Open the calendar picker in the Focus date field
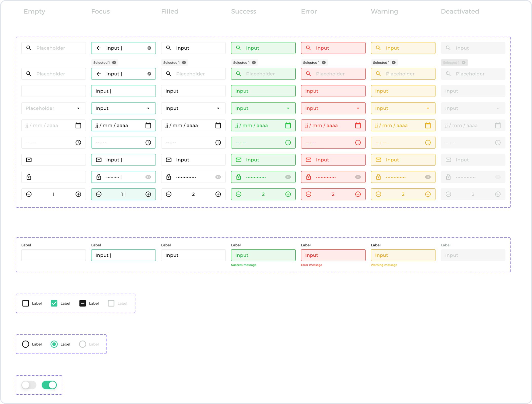The height and width of the screenshot is (404, 532). [x=148, y=125]
